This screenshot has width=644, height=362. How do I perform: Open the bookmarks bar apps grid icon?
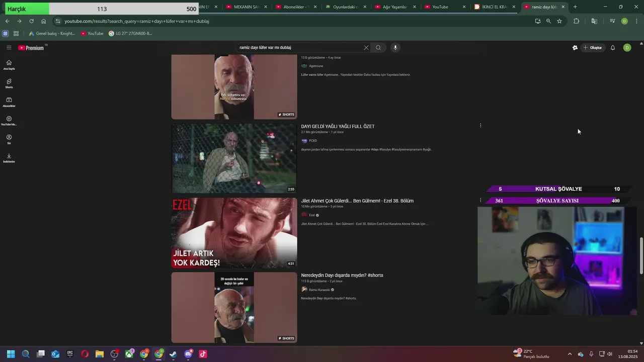[16, 33]
